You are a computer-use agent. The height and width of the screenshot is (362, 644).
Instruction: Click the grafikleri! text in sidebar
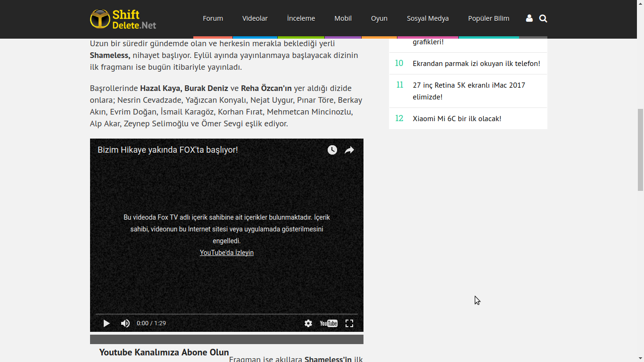pyautogui.click(x=428, y=41)
